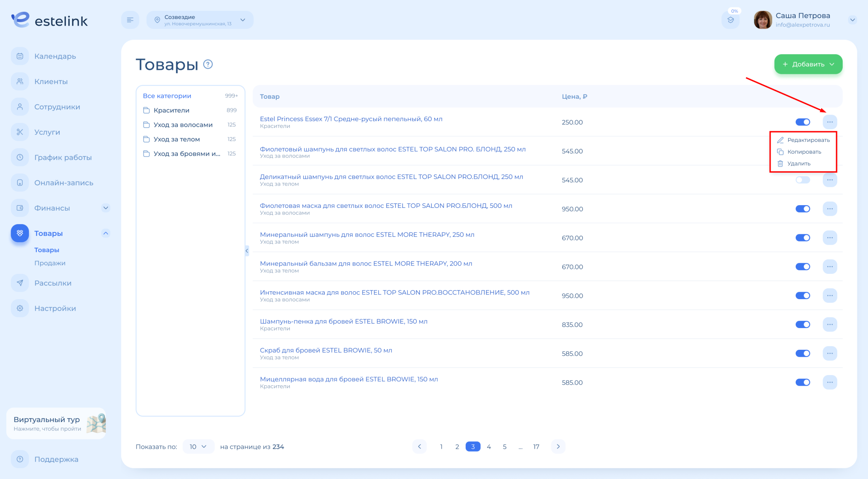The height and width of the screenshot is (479, 868).
Task: Open the Продажи submenu item
Action: coord(50,263)
